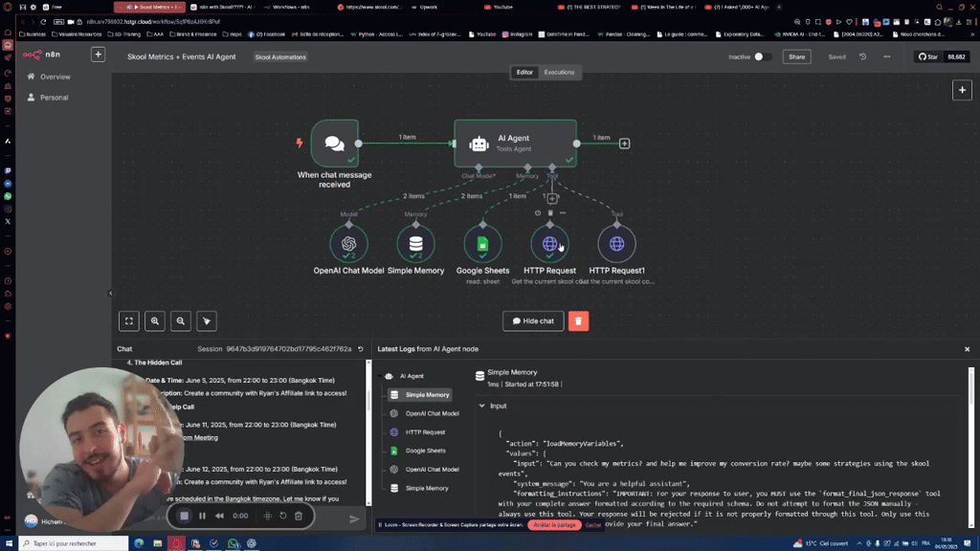Open the When chat message received trigger node

(334, 143)
